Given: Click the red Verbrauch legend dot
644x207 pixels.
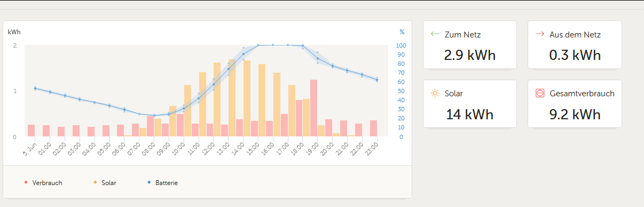Looking at the screenshot, I should tap(26, 183).
